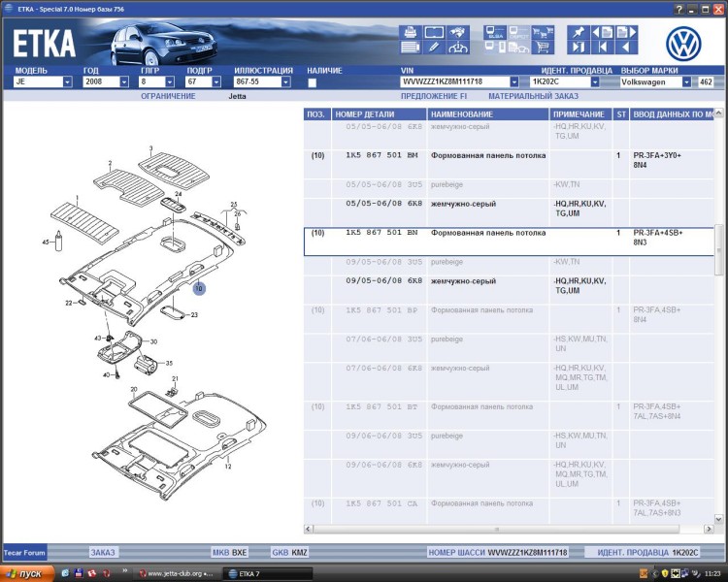The height and width of the screenshot is (582, 728).
Task: Go to previous page with left-arrow folder icon
Action: coord(602,32)
